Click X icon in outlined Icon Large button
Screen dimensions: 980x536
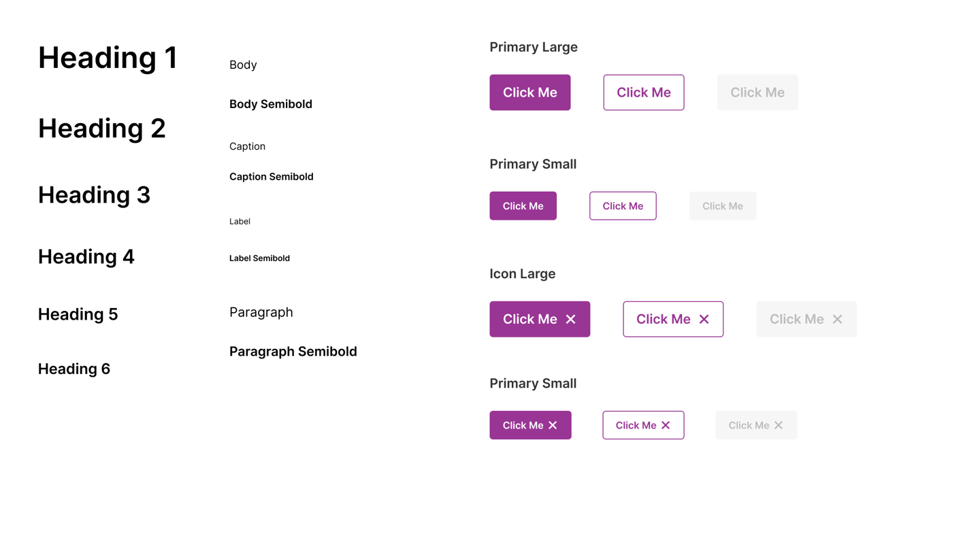[x=704, y=319]
